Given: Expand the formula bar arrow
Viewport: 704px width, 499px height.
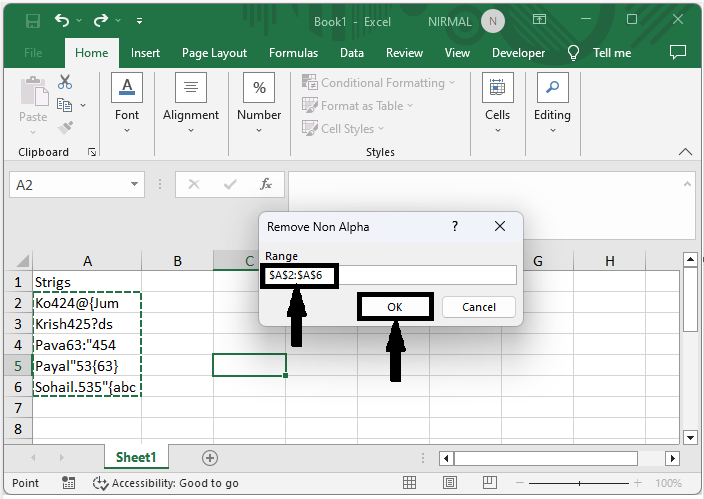Looking at the screenshot, I should (x=687, y=184).
